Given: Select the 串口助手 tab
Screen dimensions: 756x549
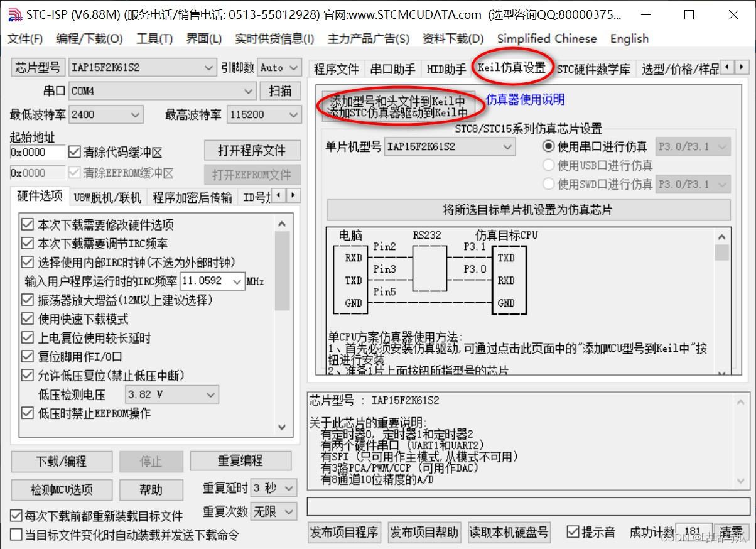Looking at the screenshot, I should (392, 69).
